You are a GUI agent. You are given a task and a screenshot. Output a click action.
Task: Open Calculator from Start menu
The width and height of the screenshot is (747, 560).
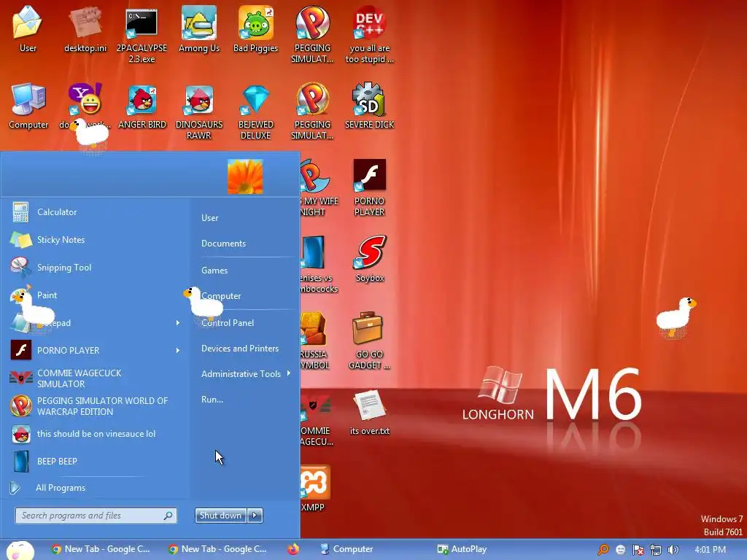96,212
